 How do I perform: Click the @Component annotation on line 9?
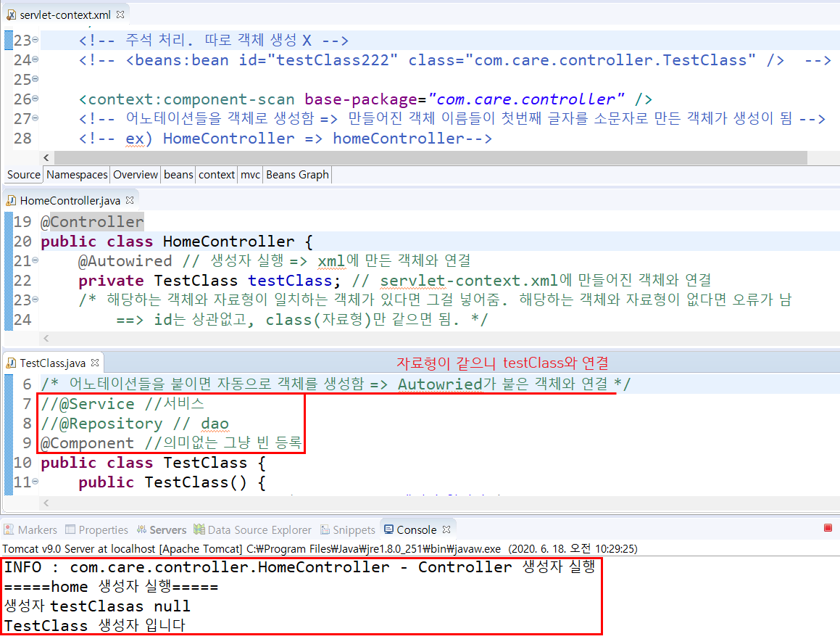pos(87,443)
